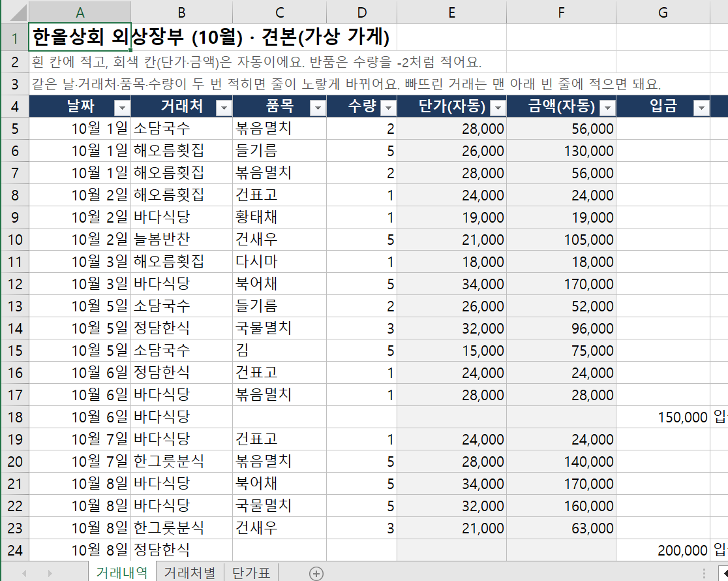The image size is (728, 581).
Task: Select 정담한식 cell in row 16
Action: [181, 373]
